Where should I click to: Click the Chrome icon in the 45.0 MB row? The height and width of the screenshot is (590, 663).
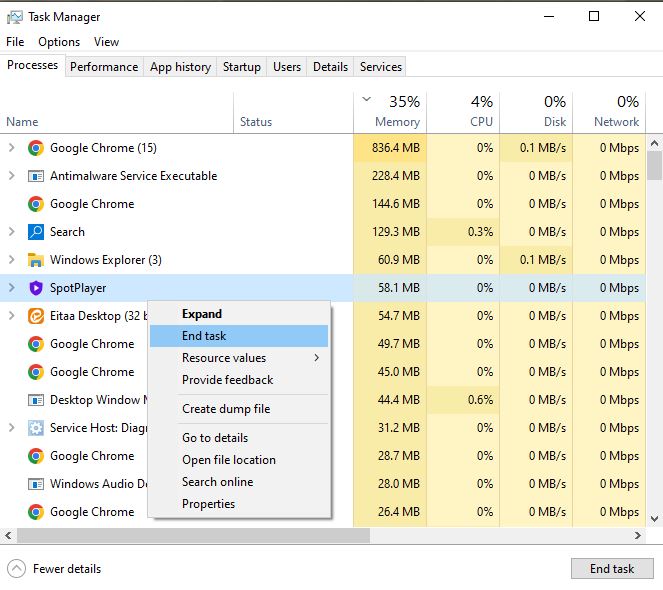pos(36,372)
